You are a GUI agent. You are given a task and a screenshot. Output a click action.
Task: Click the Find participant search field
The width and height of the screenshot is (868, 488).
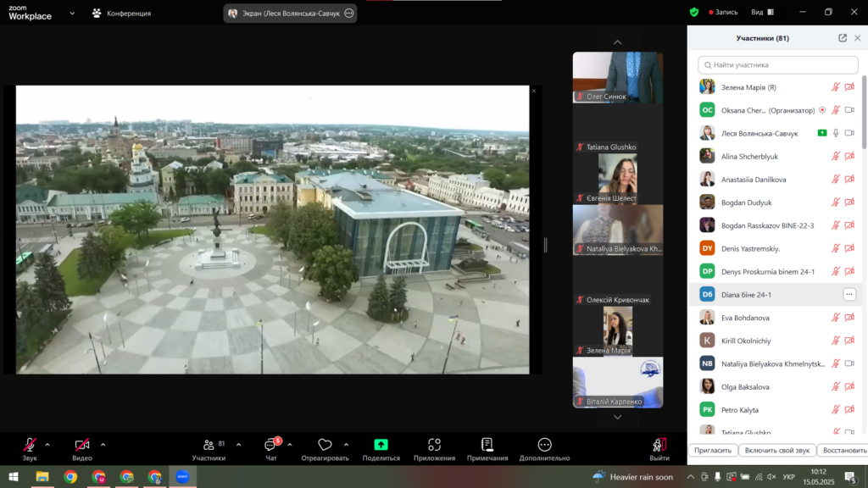778,64
